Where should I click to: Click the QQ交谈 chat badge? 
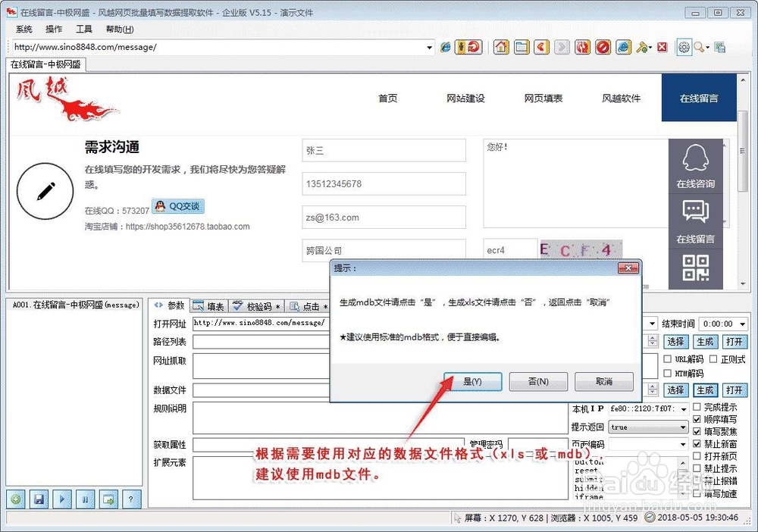point(178,206)
